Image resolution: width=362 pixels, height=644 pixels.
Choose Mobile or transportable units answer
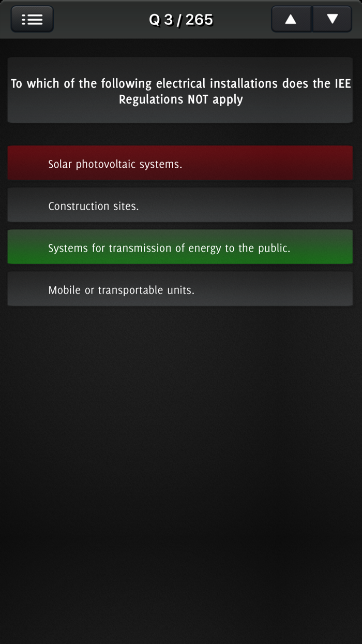180,289
